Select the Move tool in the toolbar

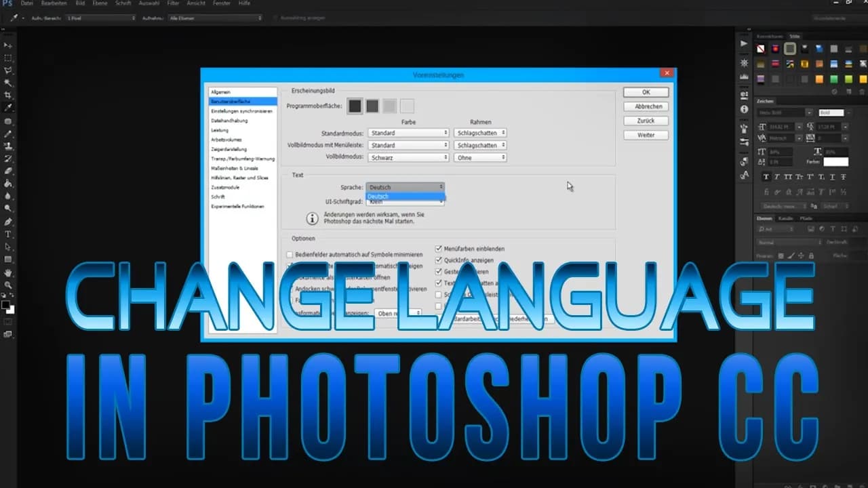(8, 45)
